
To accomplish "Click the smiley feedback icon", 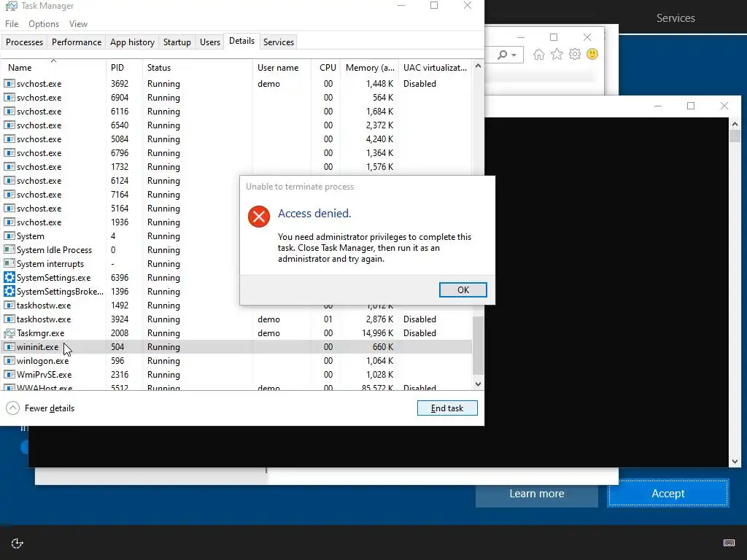I will point(592,54).
